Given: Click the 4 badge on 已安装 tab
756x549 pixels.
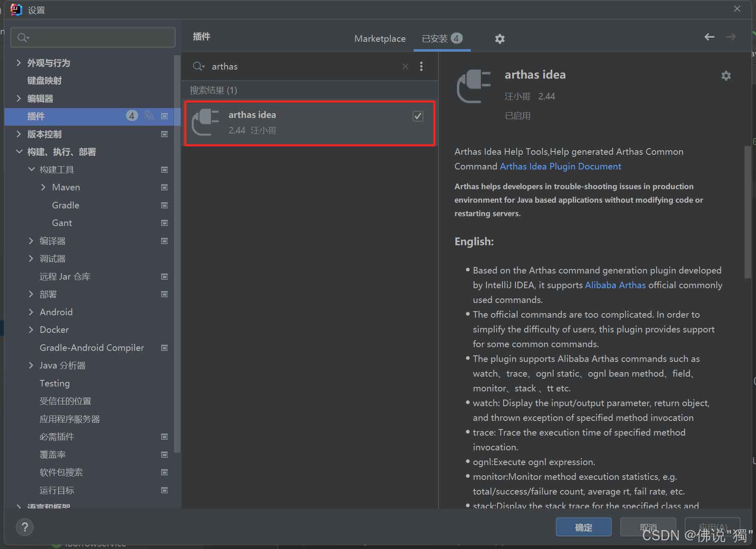Looking at the screenshot, I should pos(457,38).
